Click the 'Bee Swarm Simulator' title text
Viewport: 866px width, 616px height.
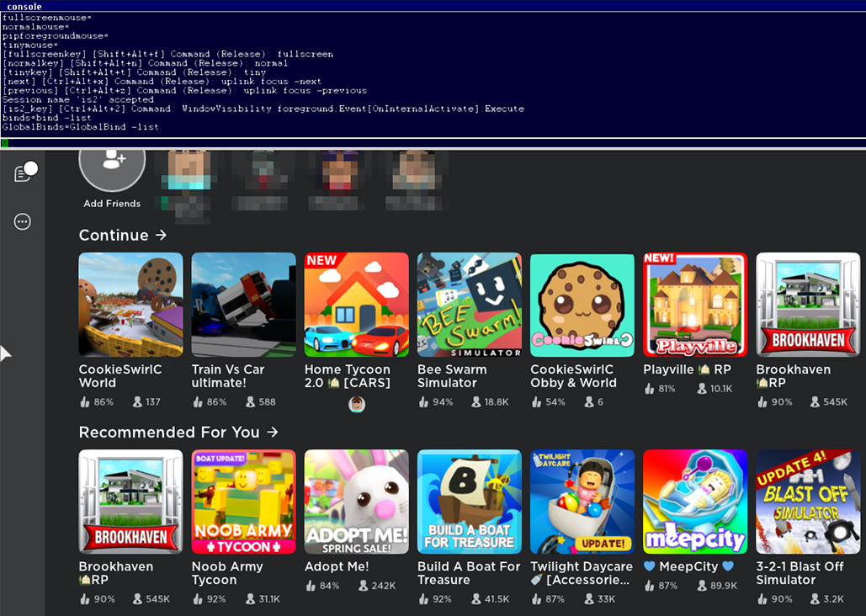tap(452, 376)
